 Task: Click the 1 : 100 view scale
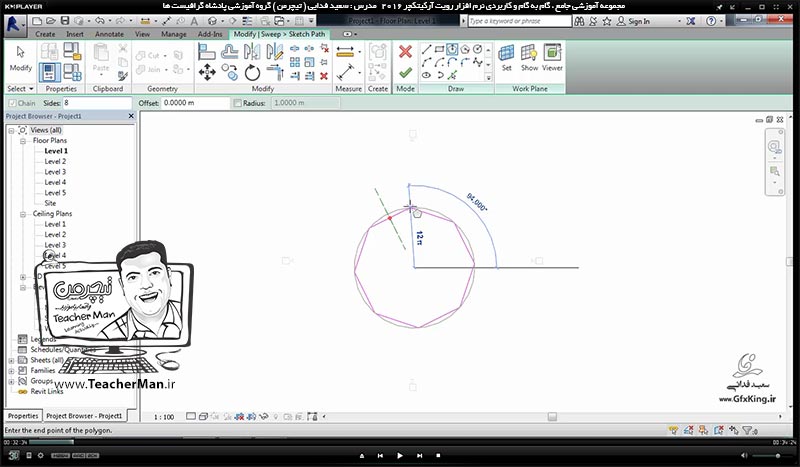coord(164,417)
